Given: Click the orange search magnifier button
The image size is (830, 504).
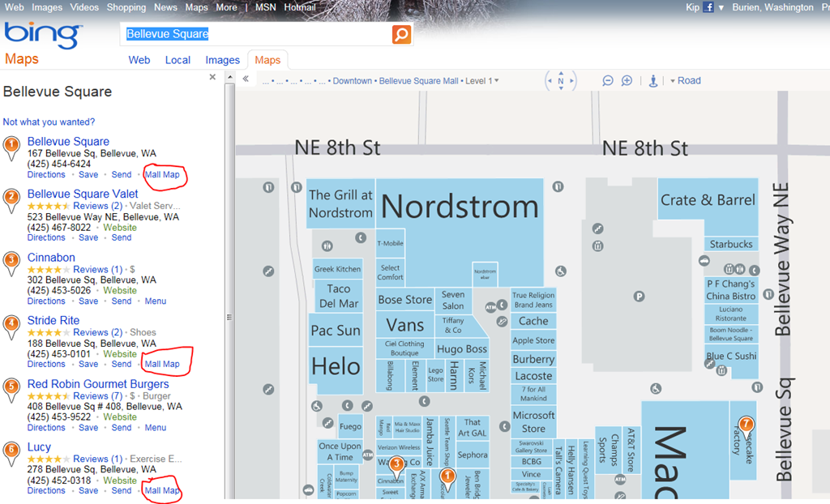Looking at the screenshot, I should click(401, 34).
